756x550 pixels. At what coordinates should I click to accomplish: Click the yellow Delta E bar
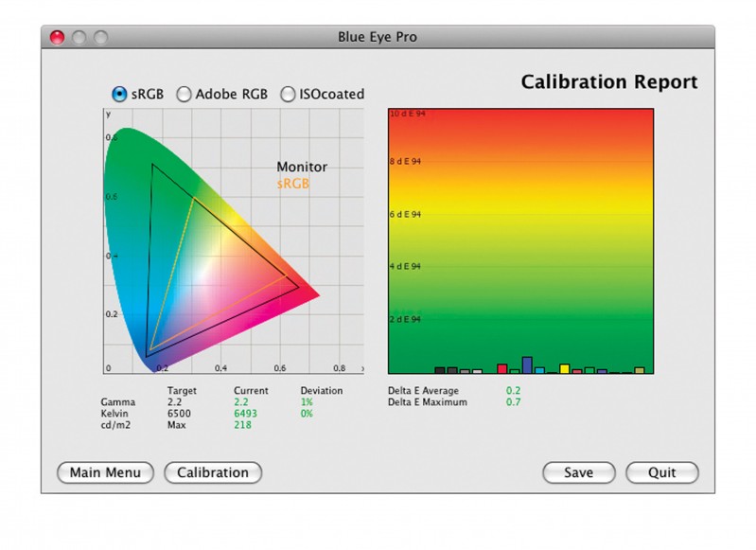pyautogui.click(x=564, y=368)
